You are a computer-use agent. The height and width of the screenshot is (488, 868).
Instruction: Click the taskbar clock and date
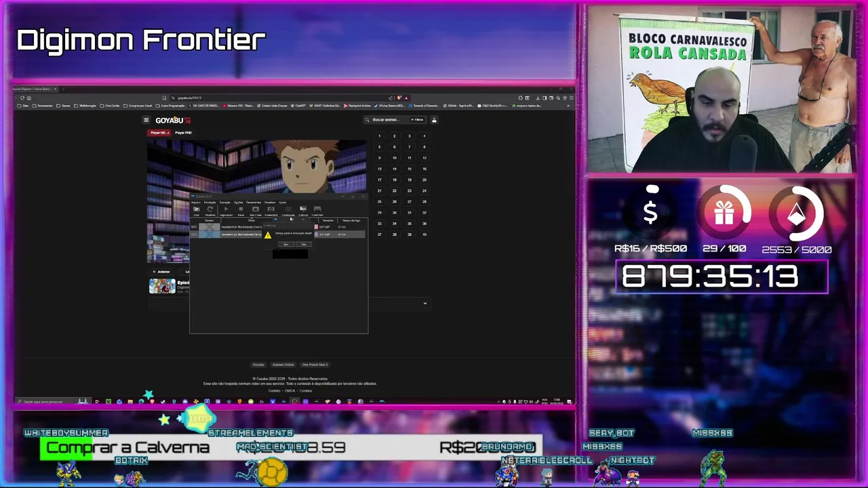[555, 401]
